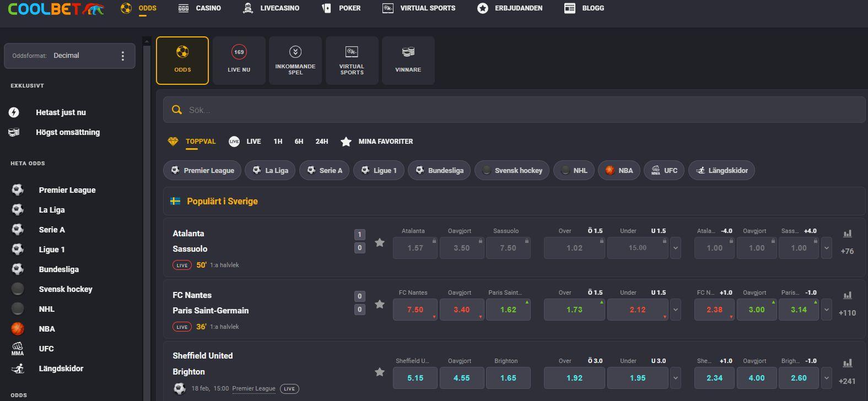
Task: Filter matches by 1H
Action: [278, 142]
